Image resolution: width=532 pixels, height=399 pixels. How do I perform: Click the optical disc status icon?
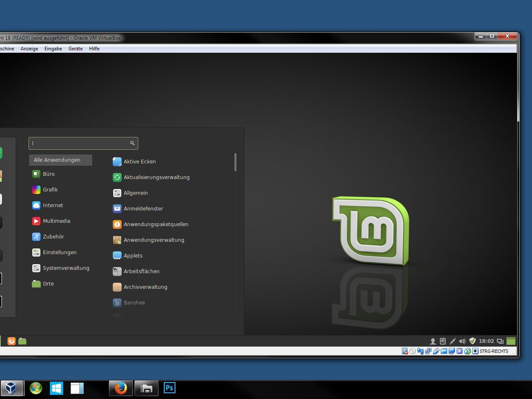pos(413,351)
